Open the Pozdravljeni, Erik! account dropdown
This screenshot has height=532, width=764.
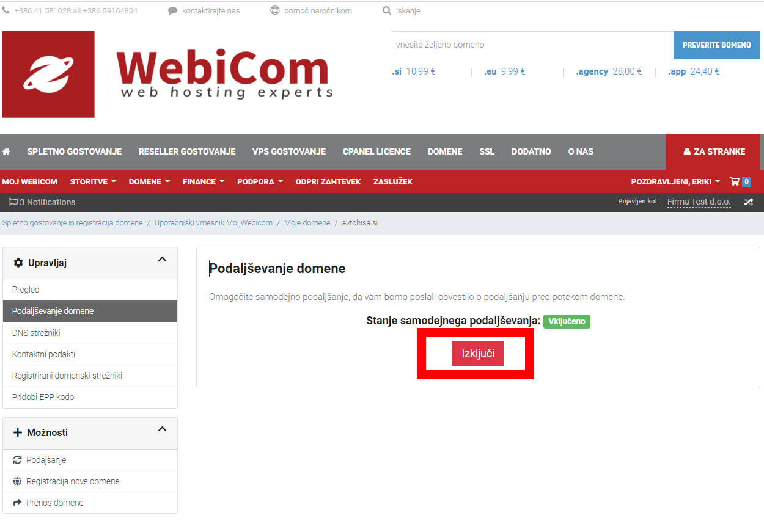pyautogui.click(x=675, y=181)
